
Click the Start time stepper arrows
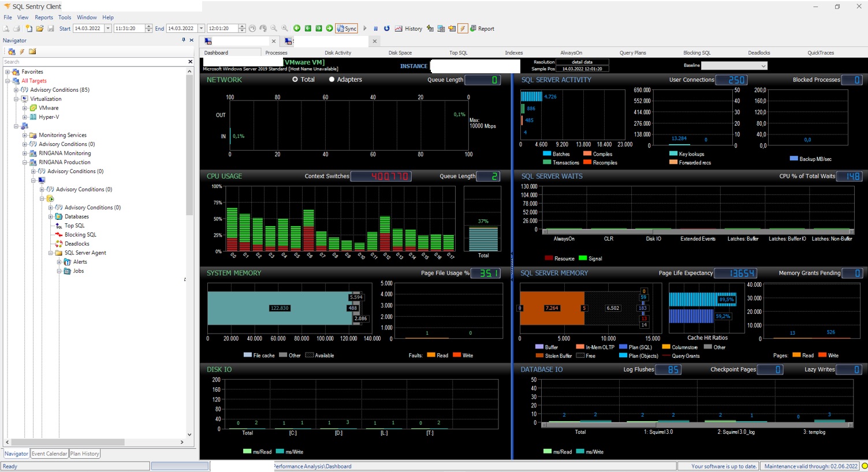(148, 28)
